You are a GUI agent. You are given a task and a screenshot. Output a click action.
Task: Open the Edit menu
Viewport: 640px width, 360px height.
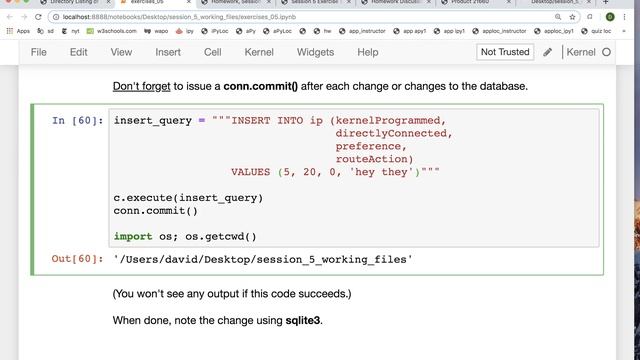tap(78, 52)
